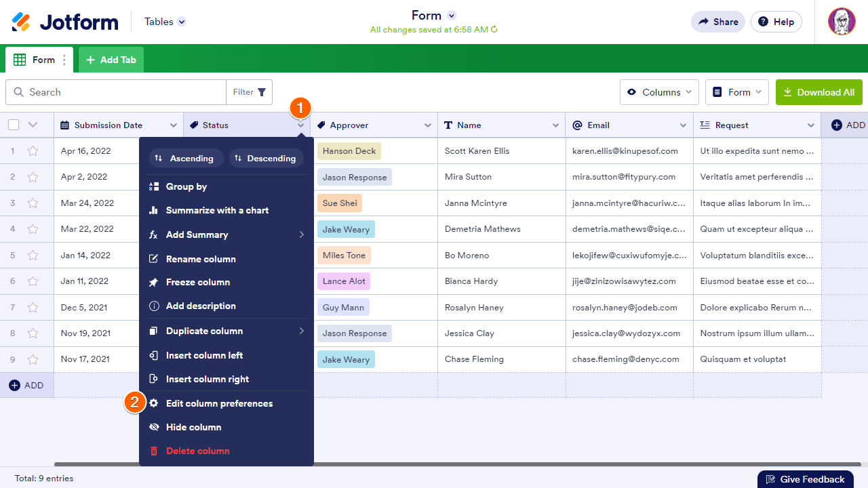
Task: Star the Jan 14, 2022 row
Action: [x=33, y=256]
